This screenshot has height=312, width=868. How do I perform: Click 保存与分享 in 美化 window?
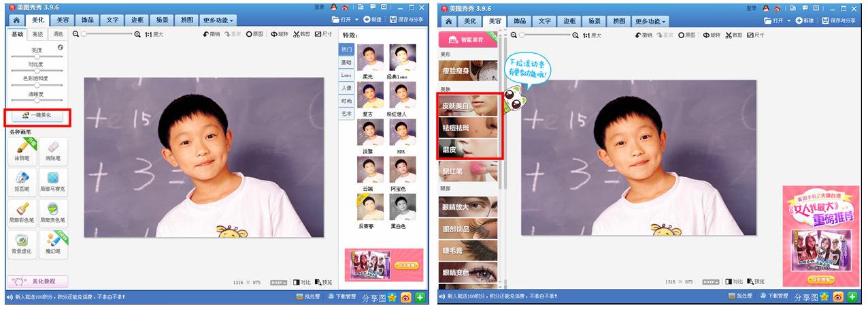point(408,20)
